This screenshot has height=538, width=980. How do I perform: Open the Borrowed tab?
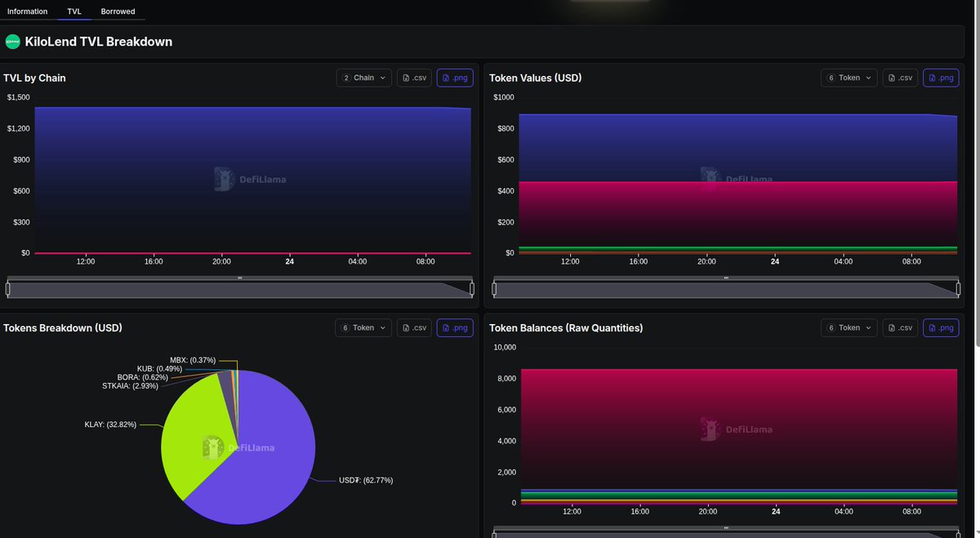point(118,11)
